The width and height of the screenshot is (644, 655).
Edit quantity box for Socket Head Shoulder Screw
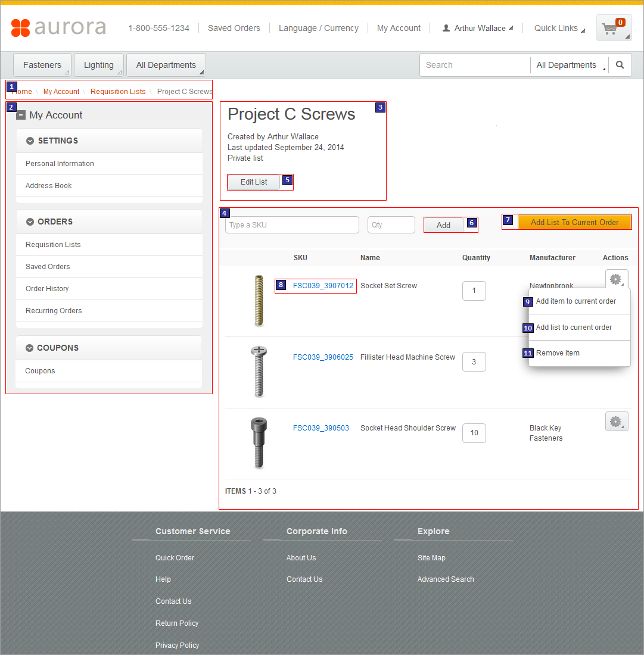474,433
